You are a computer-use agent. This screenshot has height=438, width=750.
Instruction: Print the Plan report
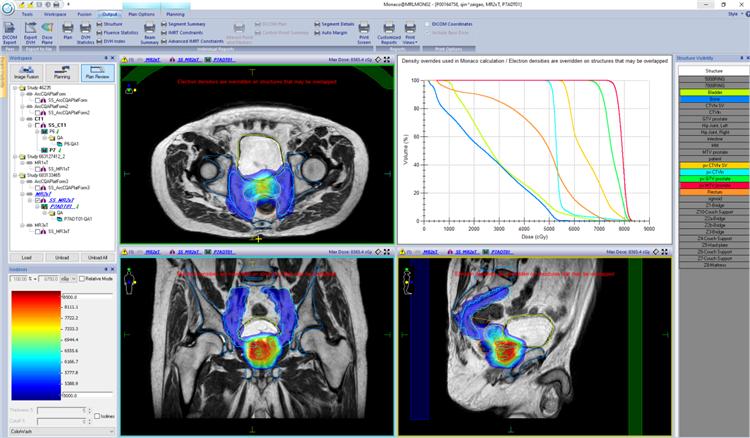68,32
